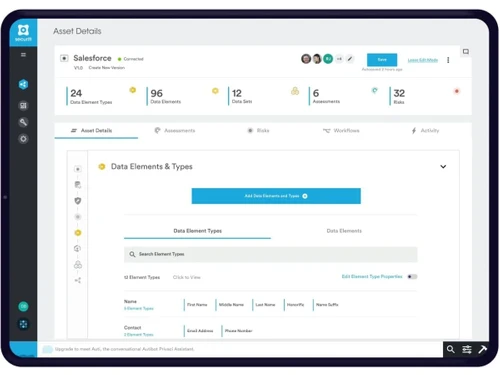Viewport: 500px width, 375px height.
Task: Show the additional +4 collaborators
Action: point(339,59)
